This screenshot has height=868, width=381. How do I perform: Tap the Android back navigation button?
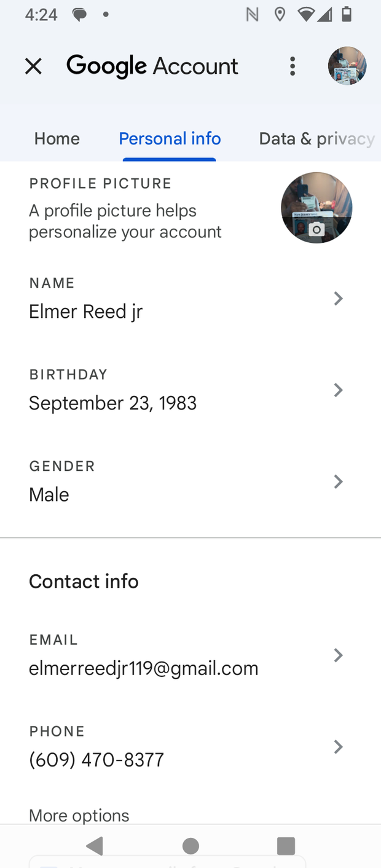tap(95, 846)
